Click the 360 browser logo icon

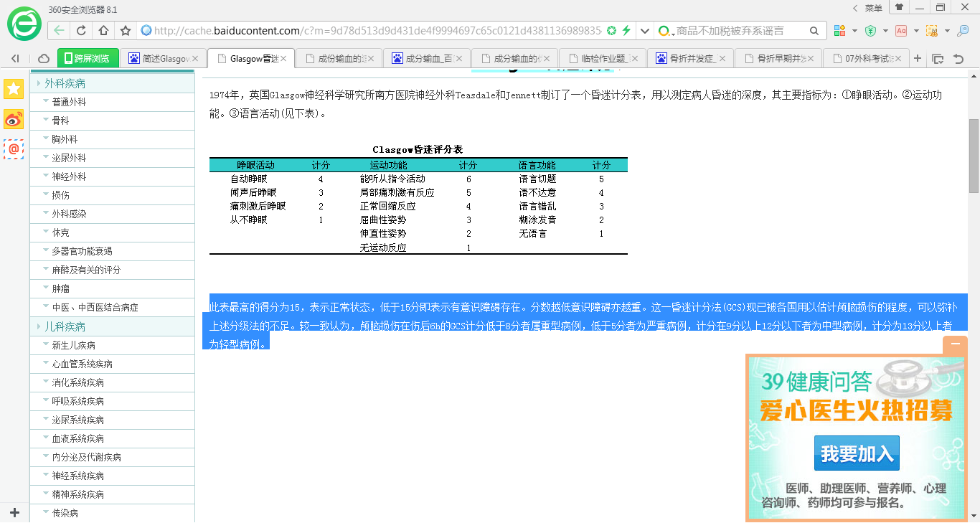pyautogui.click(x=23, y=23)
